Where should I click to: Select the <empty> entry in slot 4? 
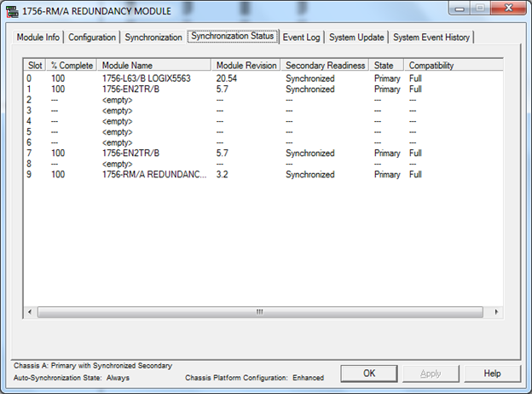(118, 121)
